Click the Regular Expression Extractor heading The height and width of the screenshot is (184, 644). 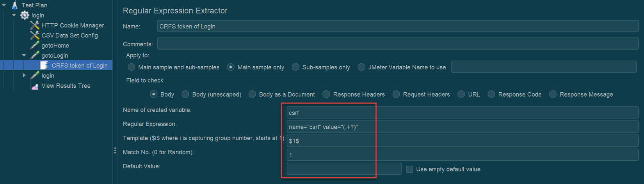click(x=175, y=11)
